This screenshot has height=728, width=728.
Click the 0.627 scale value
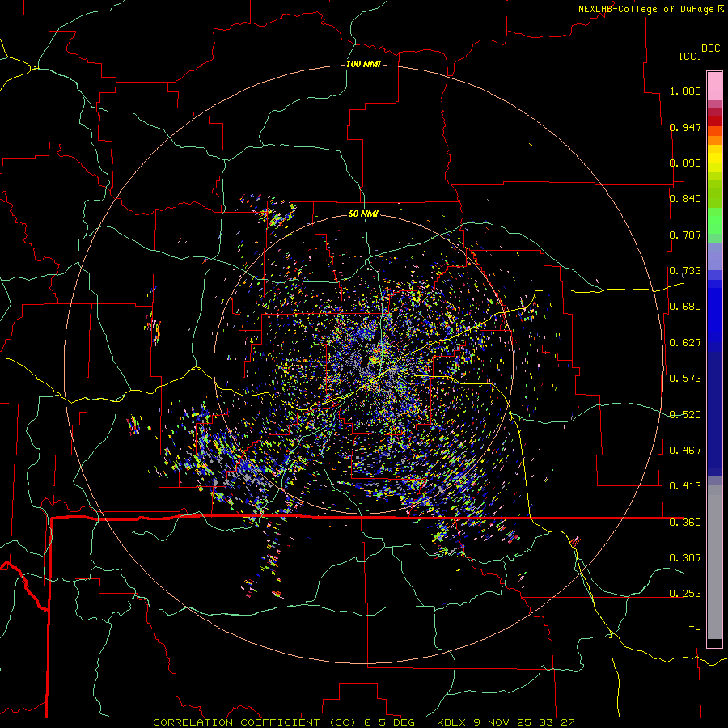pos(685,343)
